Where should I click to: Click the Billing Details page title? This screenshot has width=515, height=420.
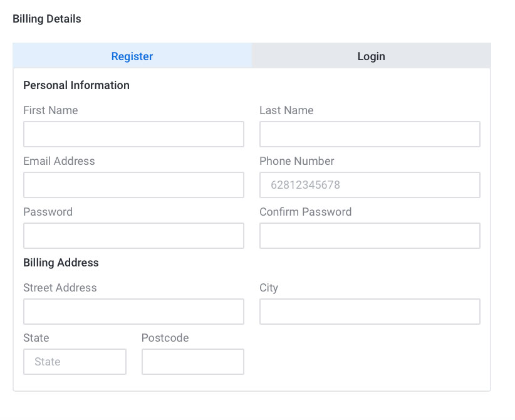(46, 19)
